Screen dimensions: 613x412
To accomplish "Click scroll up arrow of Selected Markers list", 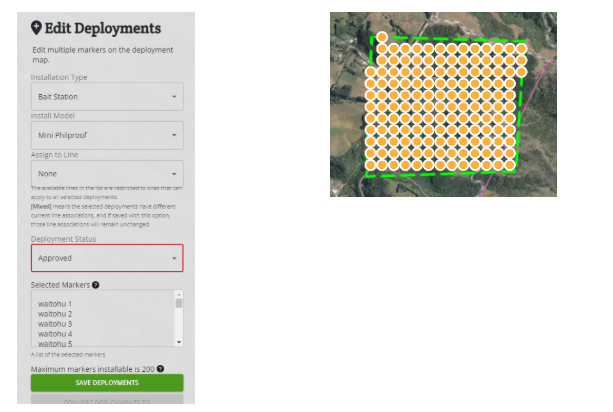I will 179,295.
